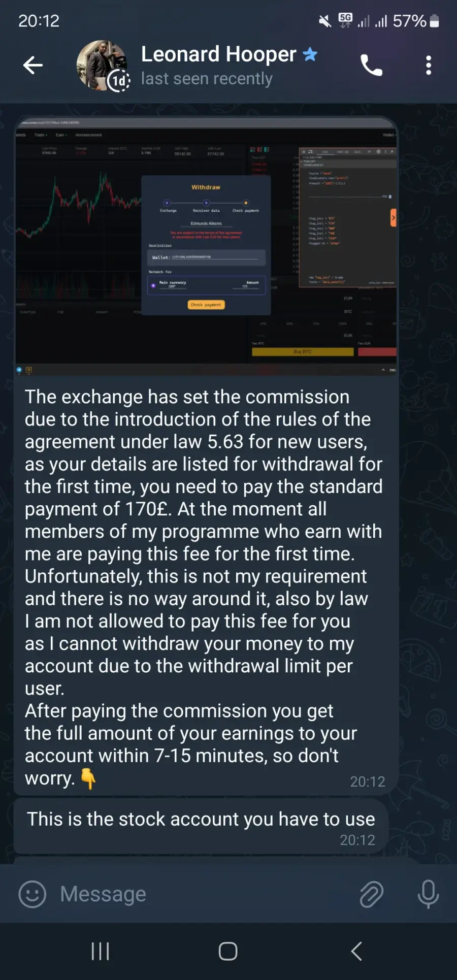Viewport: 457px width, 980px height.
Task: Open the withdraw screenshot image
Action: (206, 246)
